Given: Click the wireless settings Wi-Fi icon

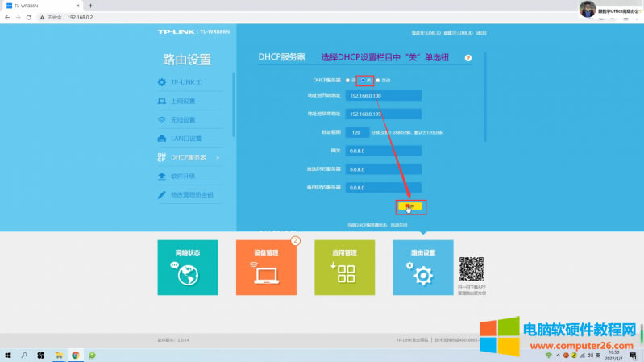Looking at the screenshot, I should (x=162, y=120).
